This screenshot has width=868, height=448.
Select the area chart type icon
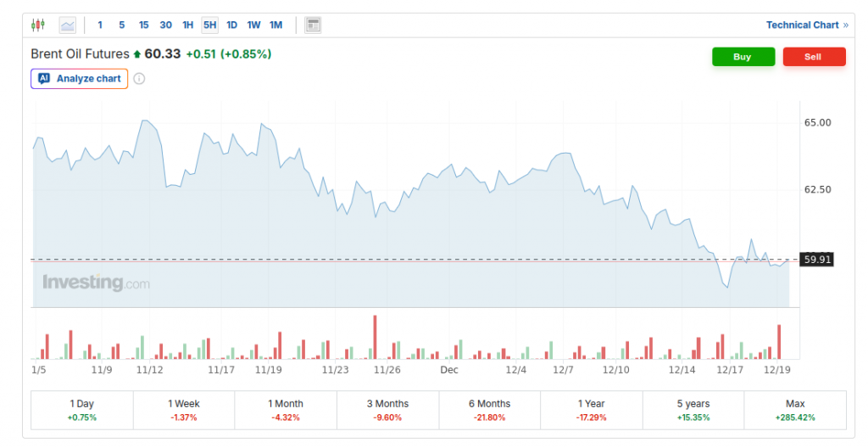coord(67,25)
